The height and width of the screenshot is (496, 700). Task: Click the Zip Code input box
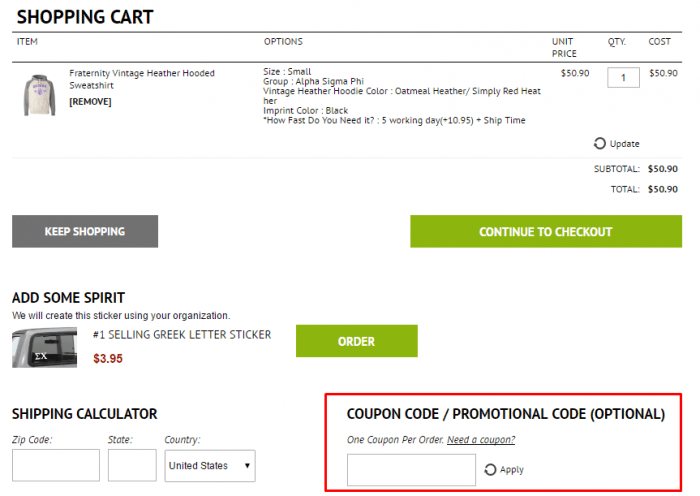(55, 465)
